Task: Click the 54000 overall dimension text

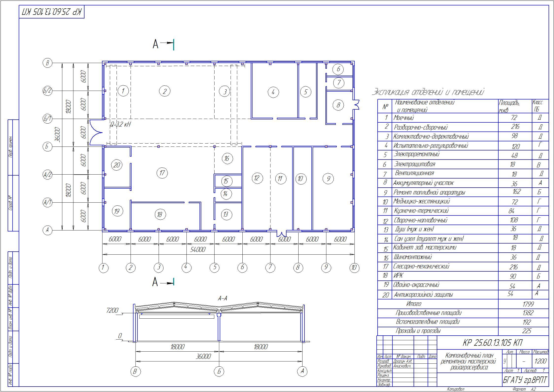Action: click(x=198, y=250)
